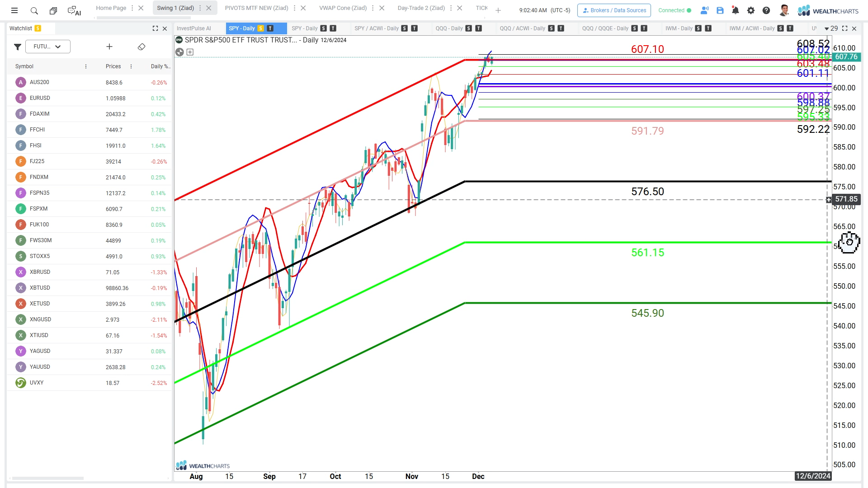
Task: Open the FUTU... watchlist dropdown
Action: tap(48, 47)
